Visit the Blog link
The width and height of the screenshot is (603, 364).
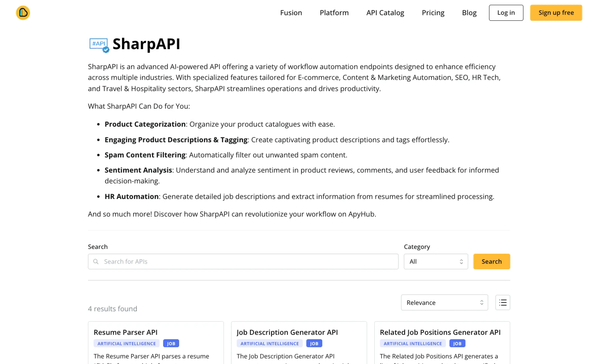pyautogui.click(x=469, y=13)
